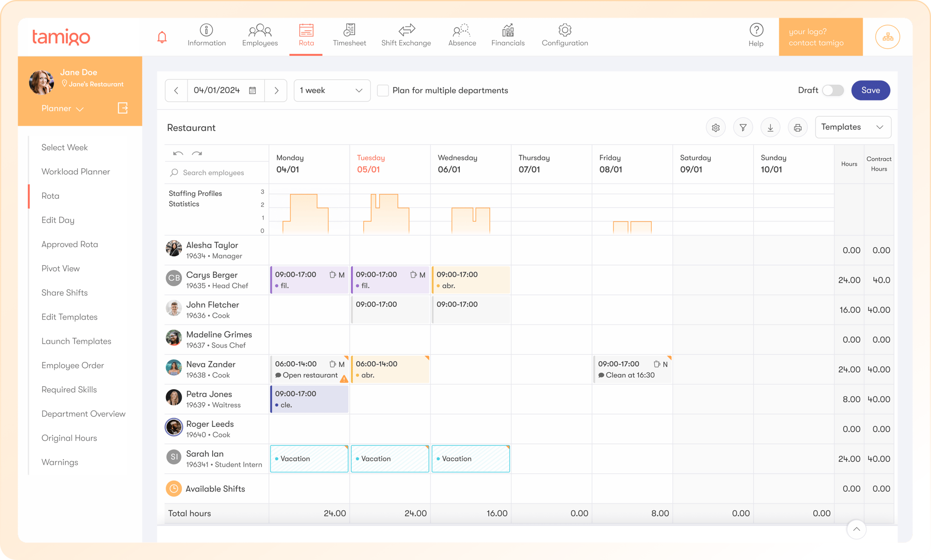
Task: Toggle the Draft switch
Action: pos(832,90)
